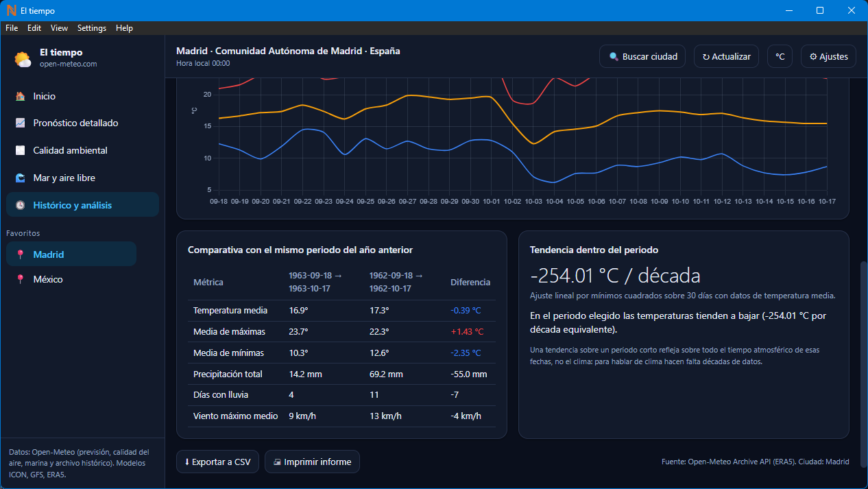Click the Fuente: Open-Meteo Archive API footer text
868x489 pixels.
click(756, 462)
